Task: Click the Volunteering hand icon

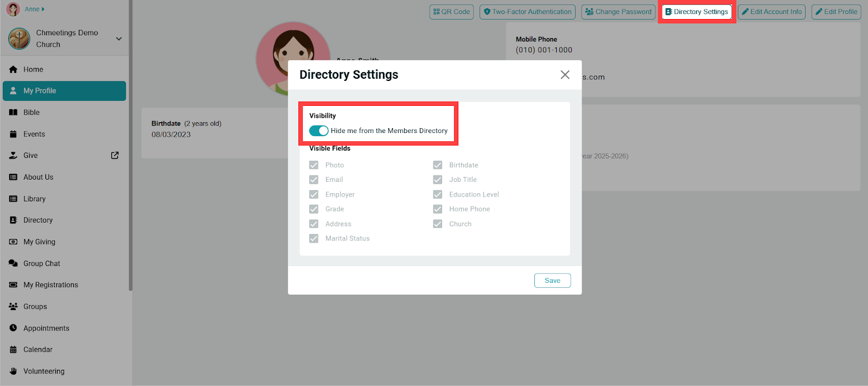Action: coord(13,371)
